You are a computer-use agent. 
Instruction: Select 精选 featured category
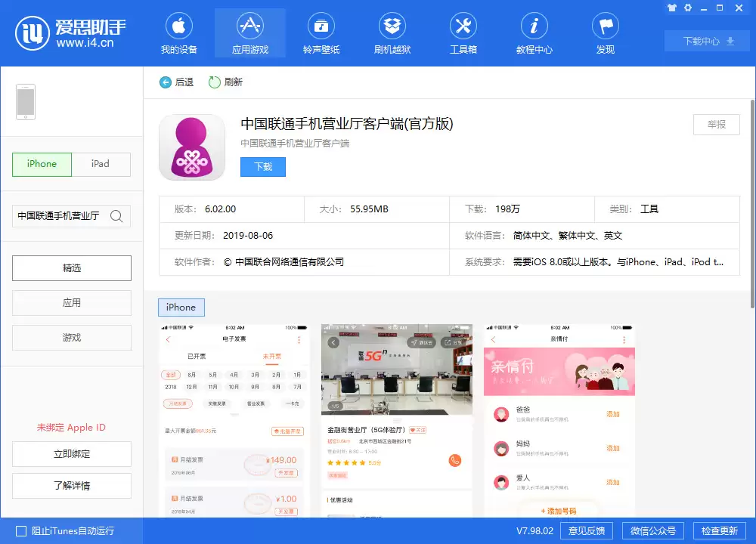pos(71,268)
